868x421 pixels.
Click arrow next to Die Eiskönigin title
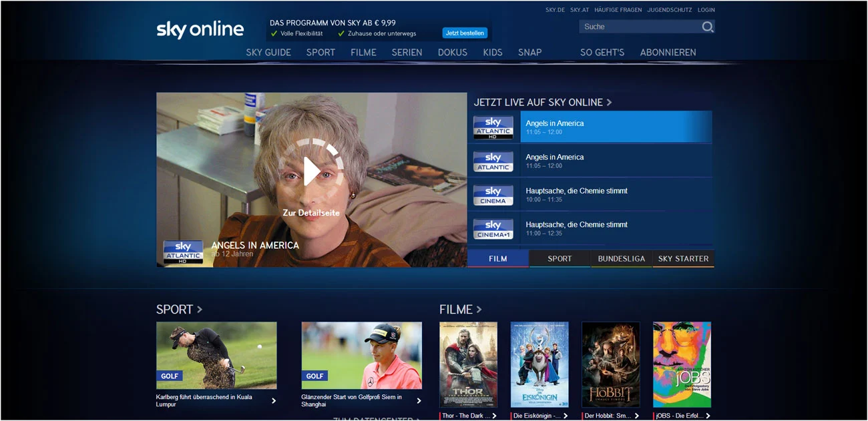click(x=566, y=416)
